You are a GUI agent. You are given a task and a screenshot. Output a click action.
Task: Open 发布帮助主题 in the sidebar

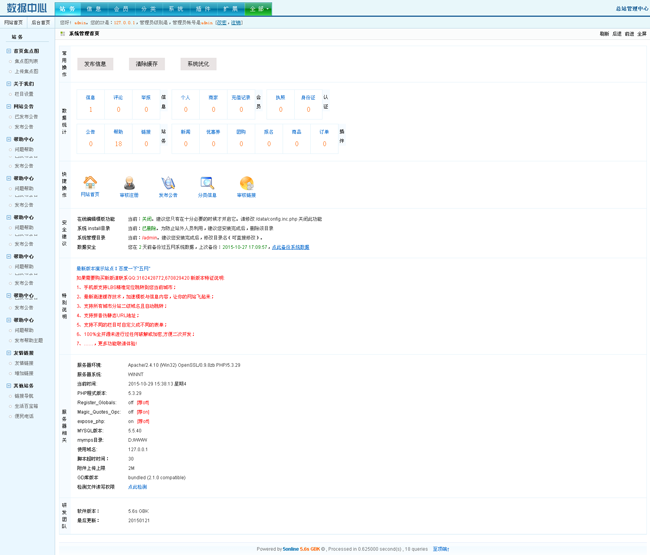pyautogui.click(x=29, y=340)
